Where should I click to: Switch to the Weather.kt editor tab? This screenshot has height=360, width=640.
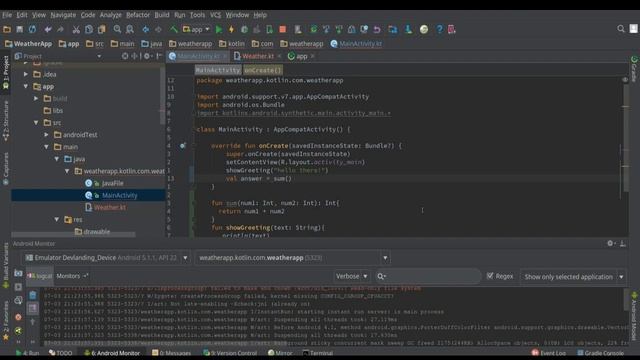pyautogui.click(x=258, y=56)
